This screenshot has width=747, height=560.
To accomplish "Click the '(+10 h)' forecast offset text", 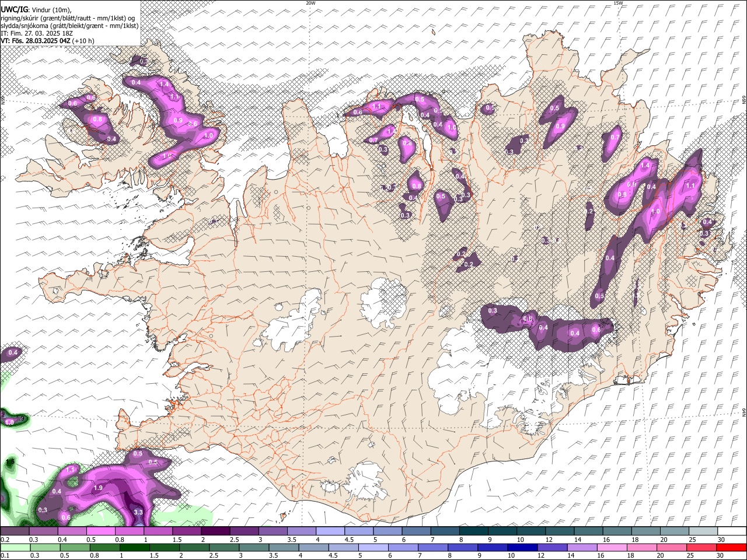I will point(84,41).
